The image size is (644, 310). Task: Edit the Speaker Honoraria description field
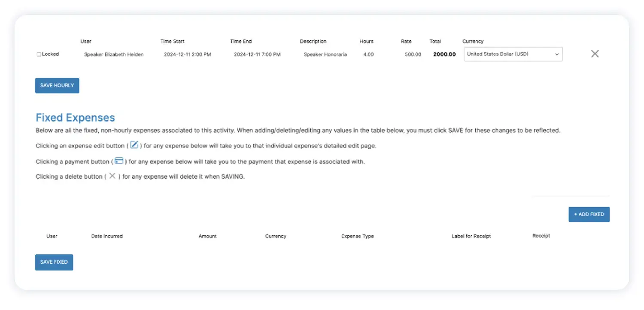click(325, 54)
